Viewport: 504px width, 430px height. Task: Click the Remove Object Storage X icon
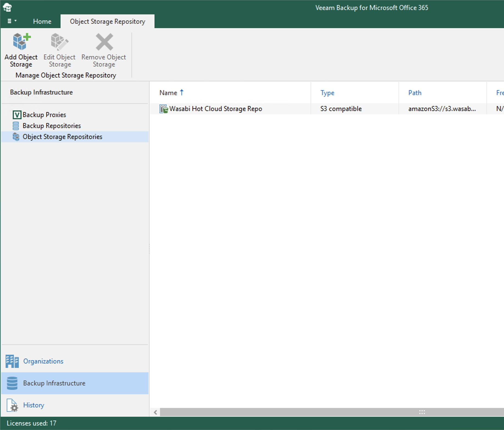[x=104, y=42]
